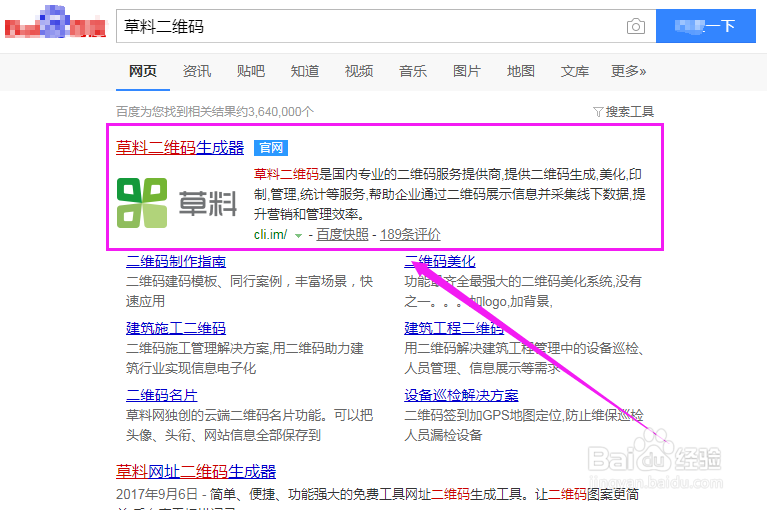The image size is (767, 510).
Task: Switch to the 资讯 tab
Action: 197,71
